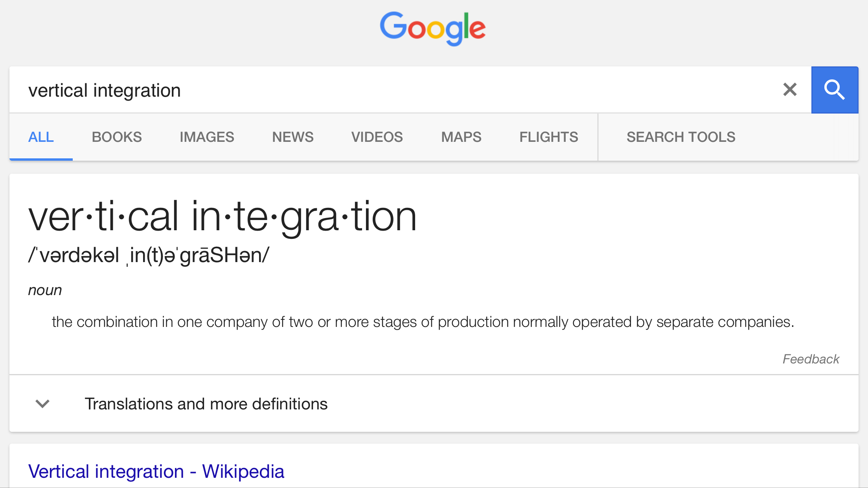Switch to the BOOKS tab
The height and width of the screenshot is (488, 868).
coord(117,137)
